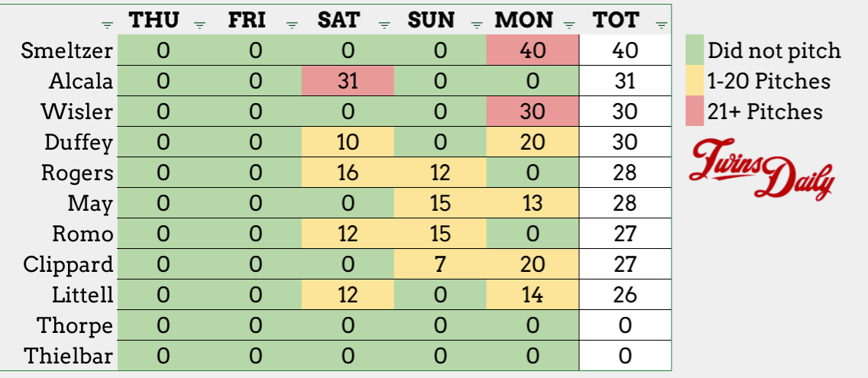Click the yellow '1-20 Pitches' legend swatch
The image size is (868, 378).
(695, 81)
